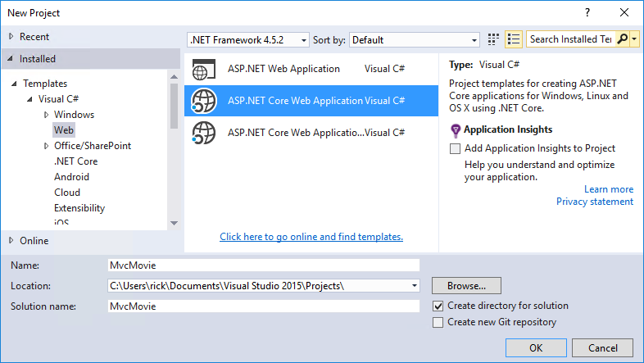Select the highlighted ASP.NET Core Web Application icon
The height and width of the screenshot is (363, 644).
[204, 101]
